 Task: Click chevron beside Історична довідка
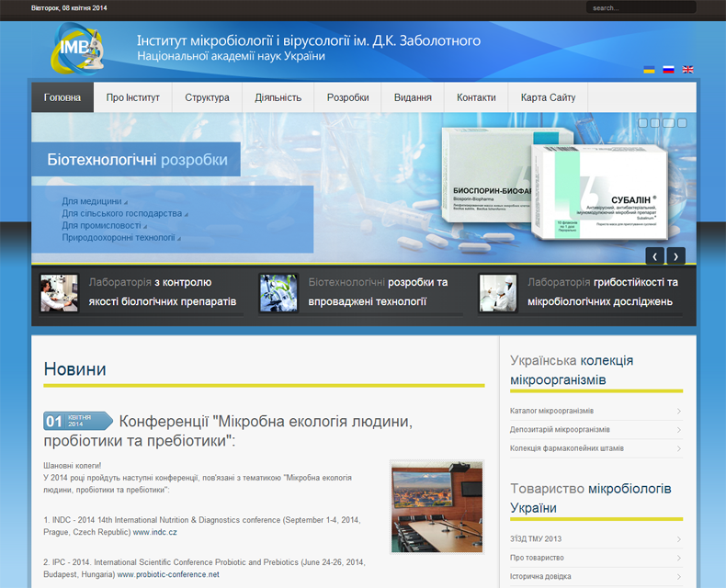coord(679,576)
